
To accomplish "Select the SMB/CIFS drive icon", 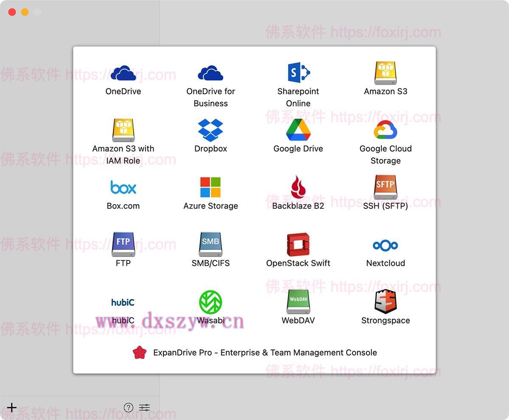I will [x=210, y=244].
